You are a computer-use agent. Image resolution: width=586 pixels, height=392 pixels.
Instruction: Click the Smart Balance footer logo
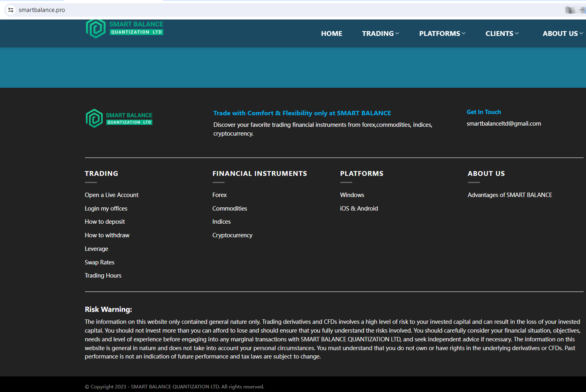click(x=119, y=118)
